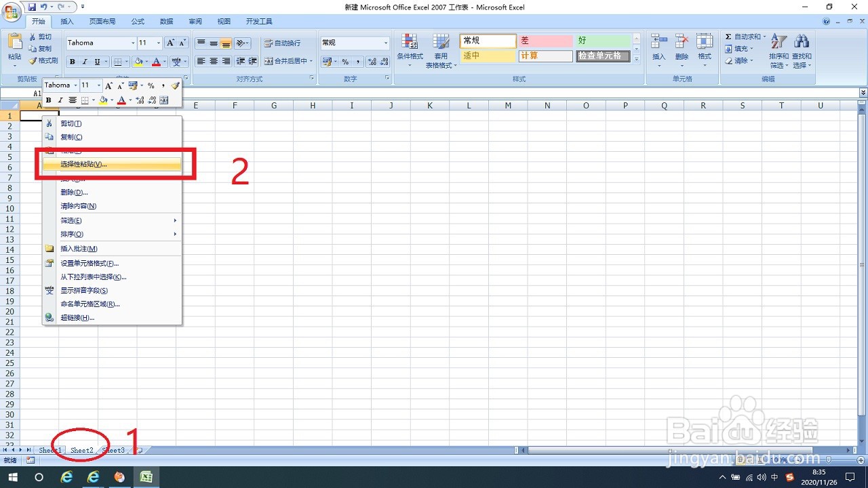Open ribbon font name Tahoma dropdown
The width and height of the screenshot is (868, 488).
133,43
